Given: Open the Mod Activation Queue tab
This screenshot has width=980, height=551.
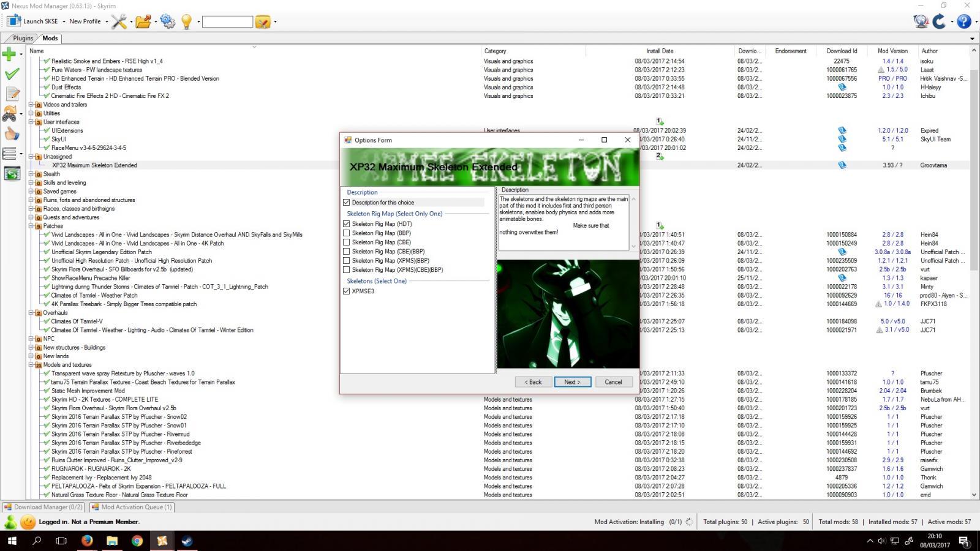Looking at the screenshot, I should [x=132, y=507].
